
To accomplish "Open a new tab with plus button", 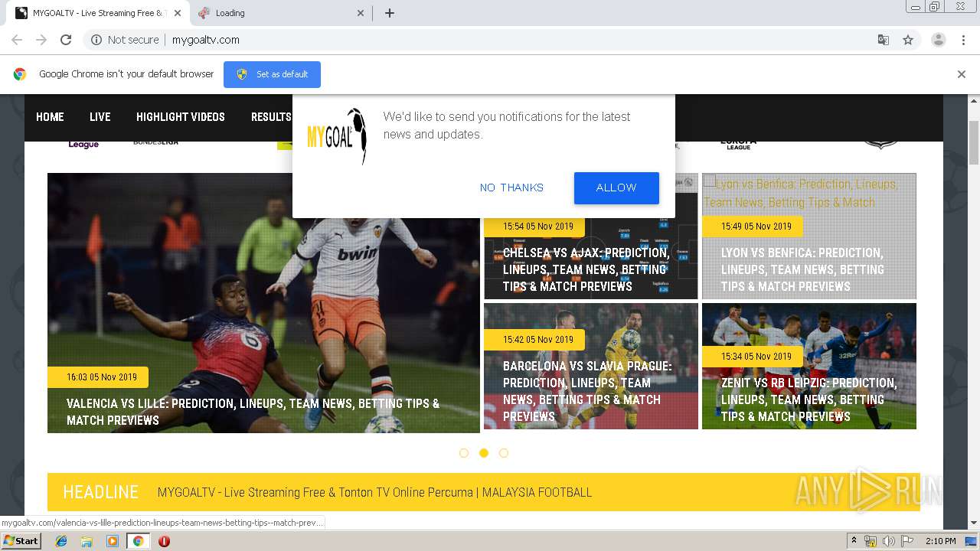I will click(389, 13).
